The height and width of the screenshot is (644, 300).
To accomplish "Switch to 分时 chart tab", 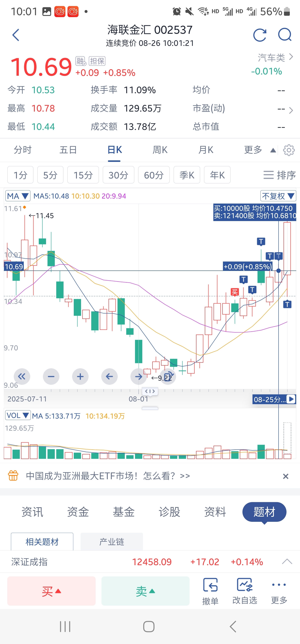I will 23,150.
